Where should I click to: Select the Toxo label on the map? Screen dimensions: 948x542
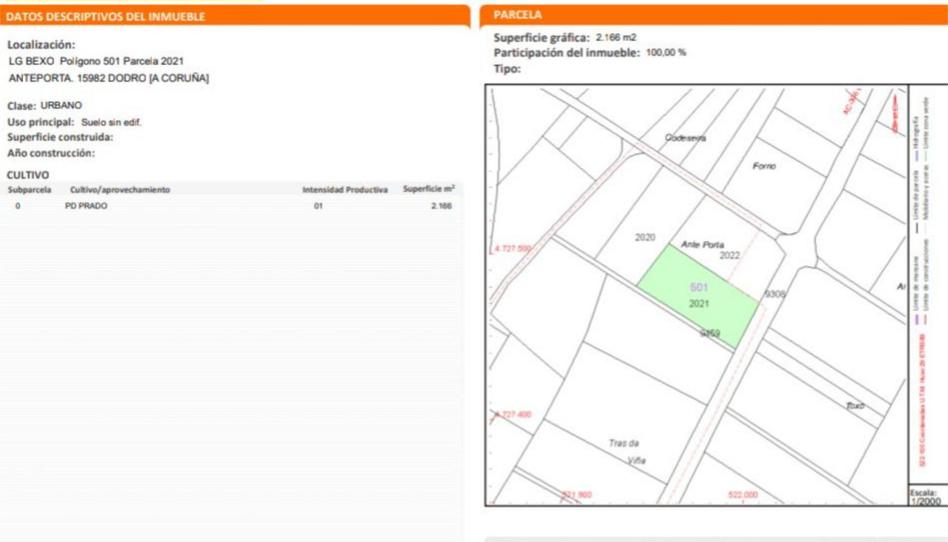coord(853,406)
